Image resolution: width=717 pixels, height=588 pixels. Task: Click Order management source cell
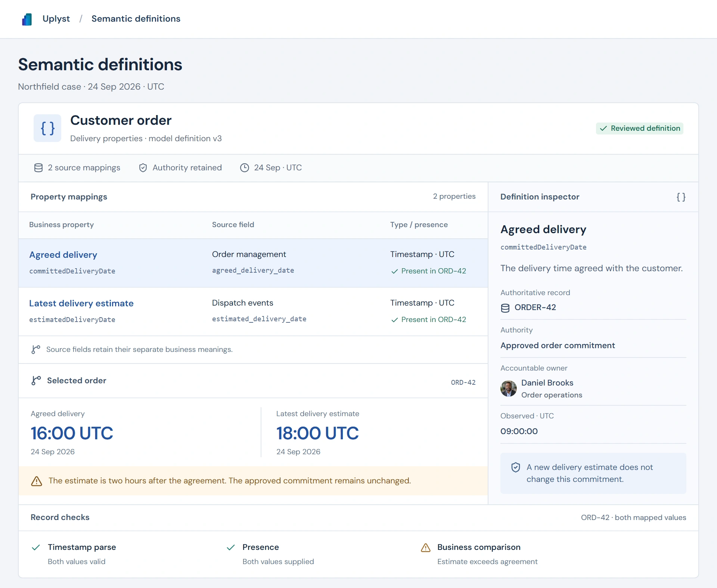tap(249, 254)
